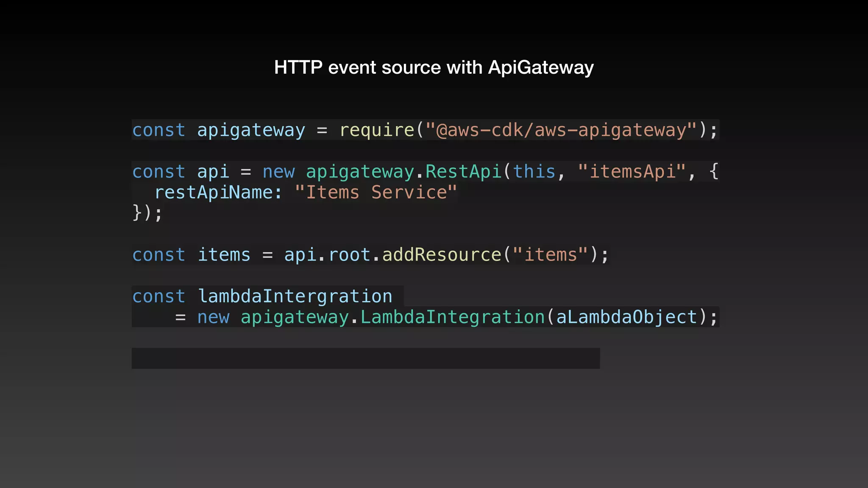Click 'RestApi' in the api declaration line
This screenshot has height=488, width=868.
click(x=463, y=172)
